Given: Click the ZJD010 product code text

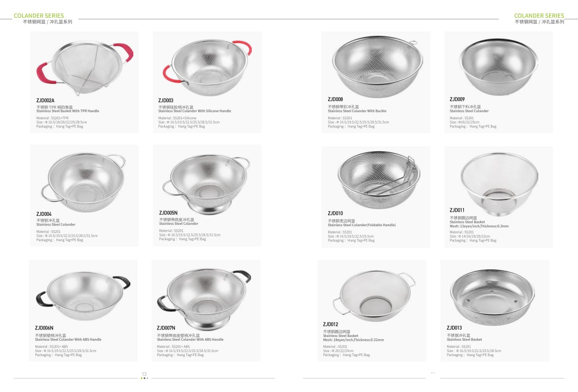Looking at the screenshot, I should pos(335,213).
